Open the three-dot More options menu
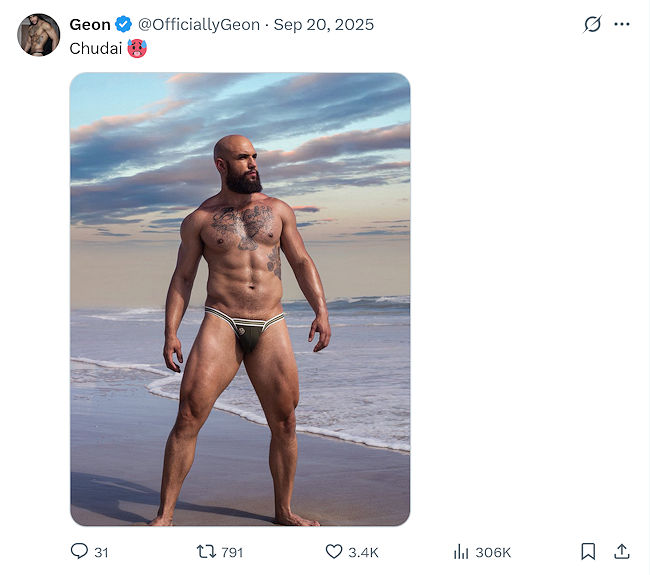The width and height of the screenshot is (650, 575). click(622, 24)
